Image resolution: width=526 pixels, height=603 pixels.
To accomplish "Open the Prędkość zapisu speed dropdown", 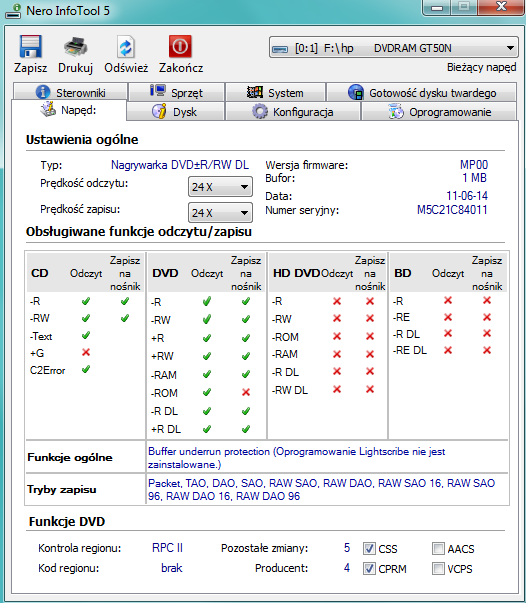I will (x=220, y=213).
